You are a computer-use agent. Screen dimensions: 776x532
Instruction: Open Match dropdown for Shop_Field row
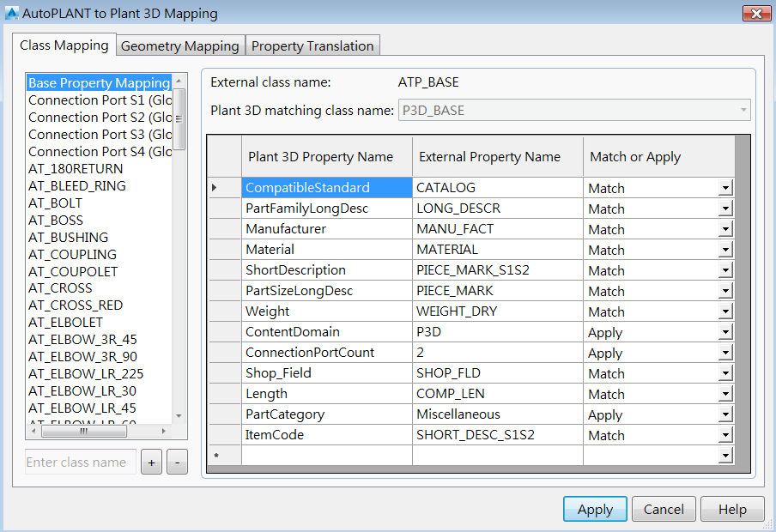[x=725, y=373]
